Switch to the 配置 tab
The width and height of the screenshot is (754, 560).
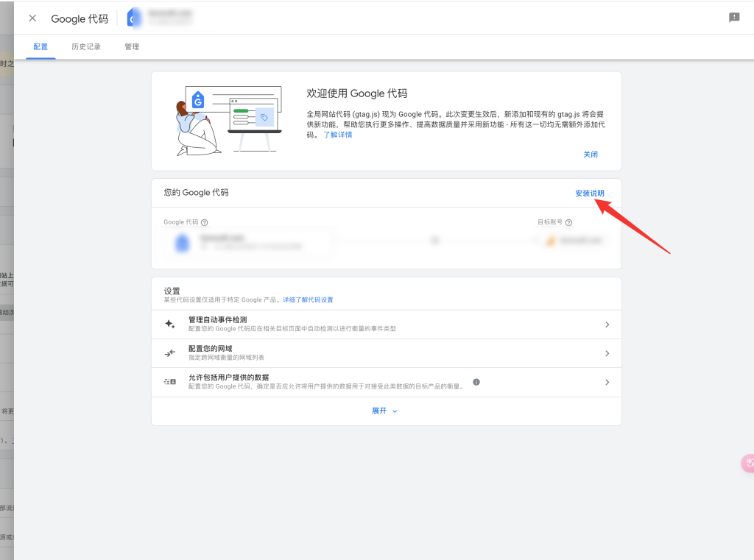40,46
